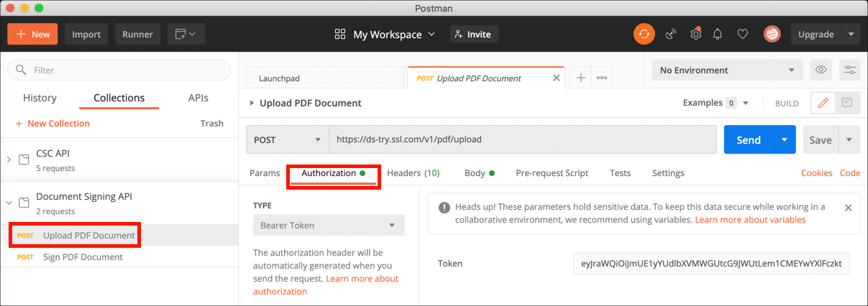868x306 pixels.
Task: Expand the CSC API collection
Action: point(9,159)
